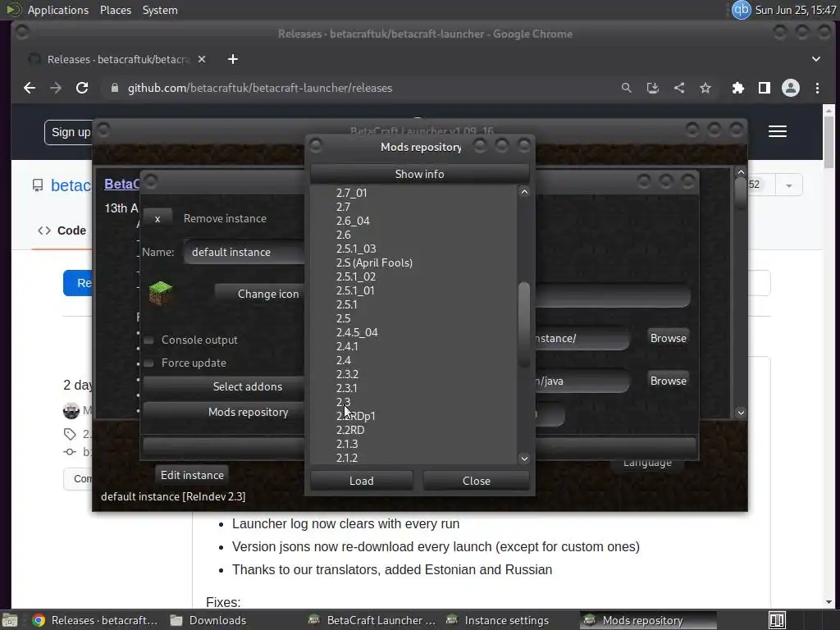Enable the Force update checkbox
This screenshot has width=840, height=630.
149,363
